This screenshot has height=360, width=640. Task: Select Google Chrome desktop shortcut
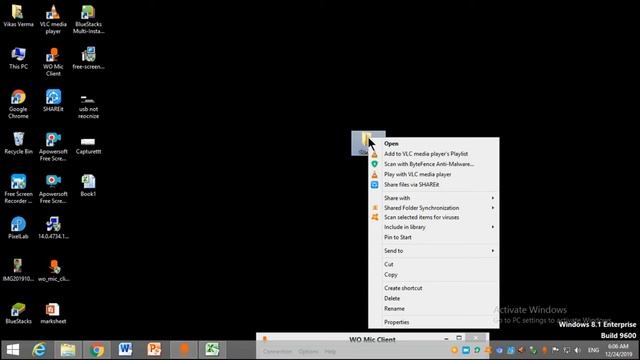18,104
